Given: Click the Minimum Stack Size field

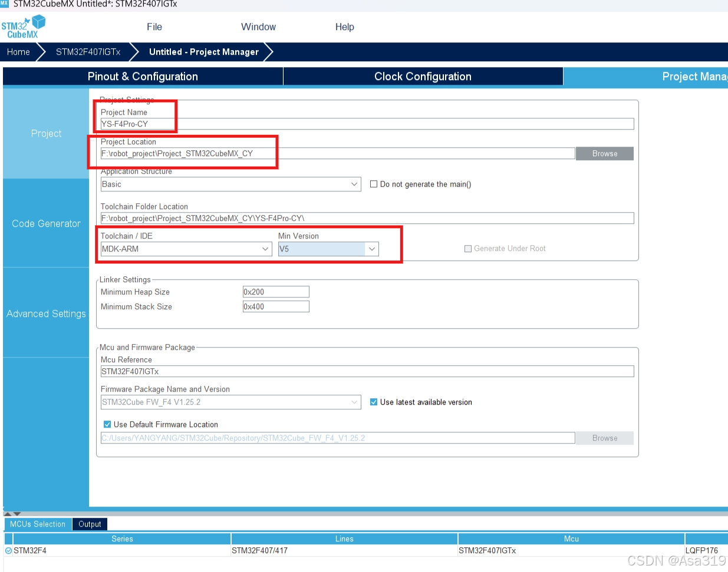Looking at the screenshot, I should [x=276, y=307].
